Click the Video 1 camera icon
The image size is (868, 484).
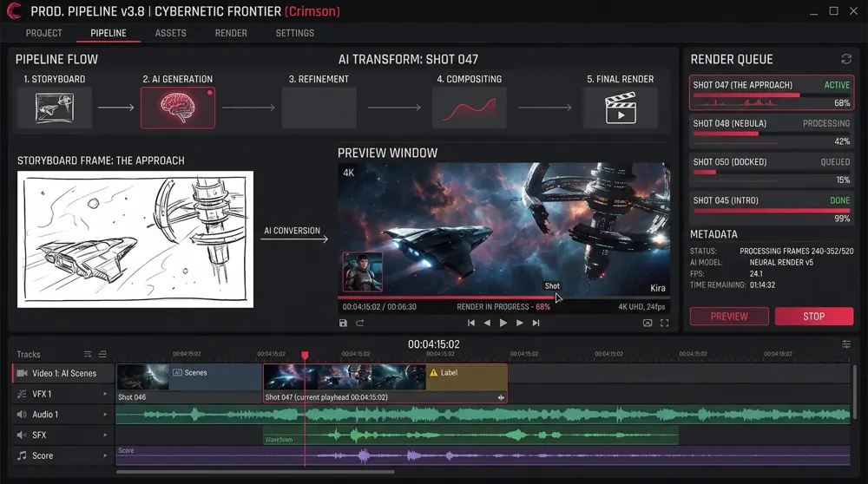23,373
